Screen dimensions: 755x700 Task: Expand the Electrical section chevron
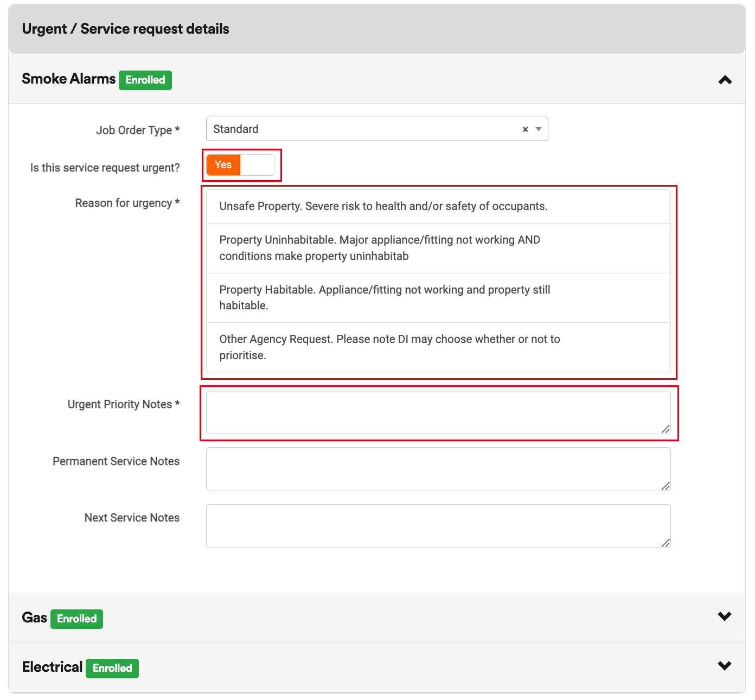click(724, 666)
